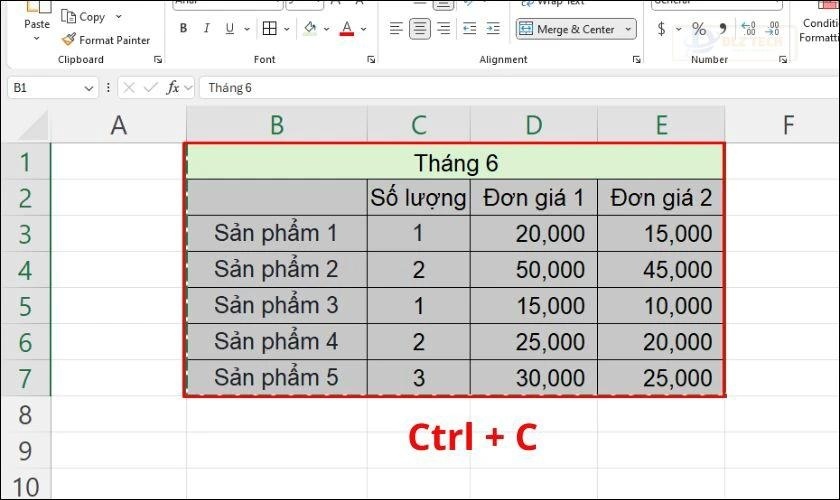
Task: Open Borders dropdown arrow
Action: click(x=287, y=29)
